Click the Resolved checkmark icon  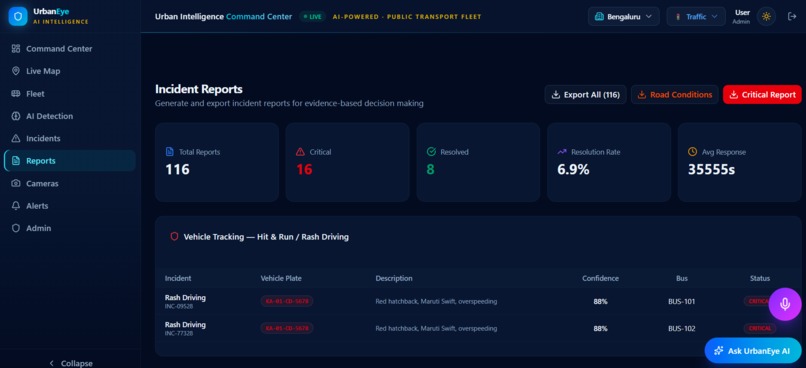431,152
